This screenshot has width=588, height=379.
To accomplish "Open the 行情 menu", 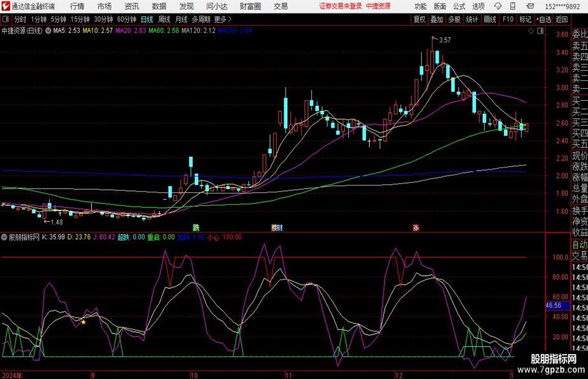I will pos(77,6).
